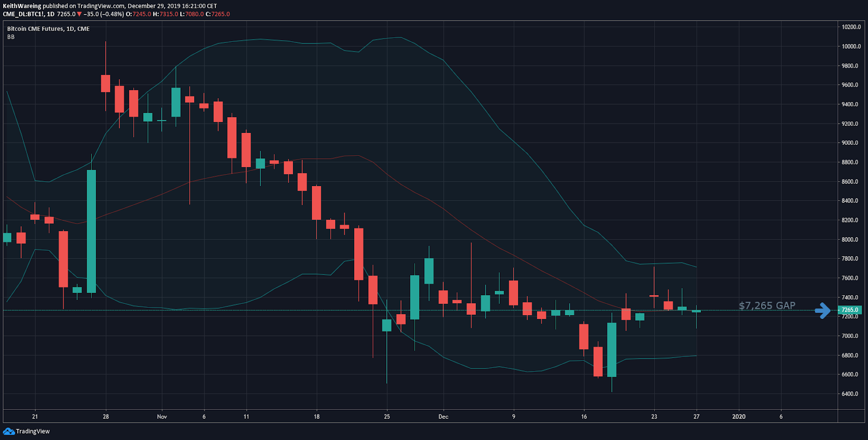Click the 6400.0 price axis label

tap(850, 394)
